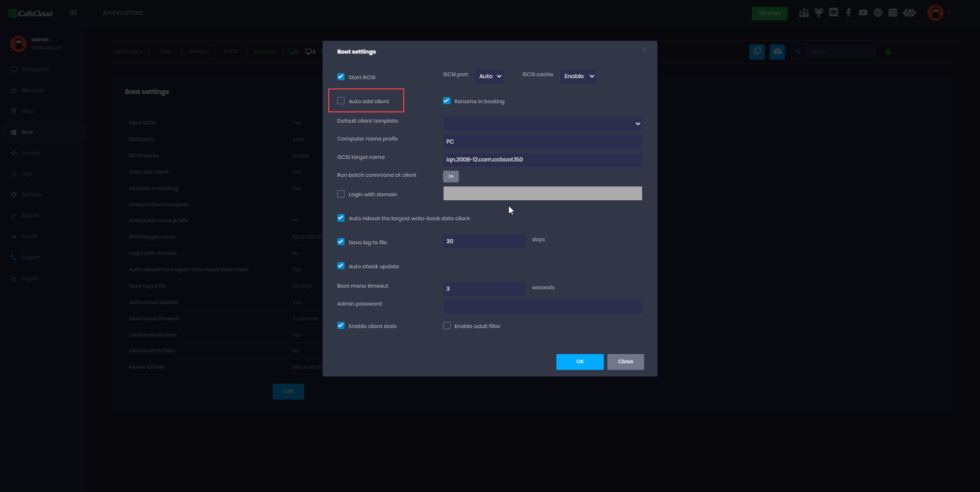Check the Login with domain option
Image resolution: width=980 pixels, height=492 pixels.
point(341,194)
